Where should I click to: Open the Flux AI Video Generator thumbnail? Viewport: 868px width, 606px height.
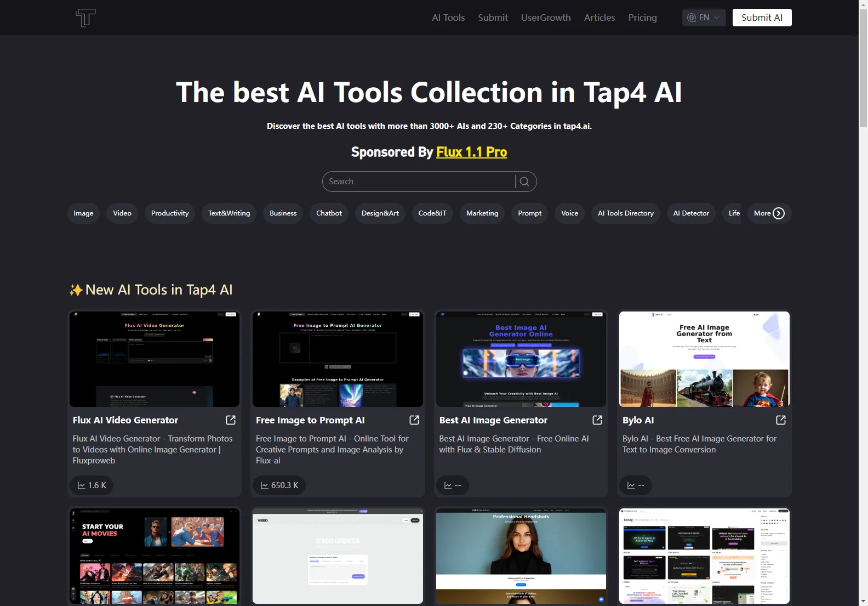coord(155,359)
